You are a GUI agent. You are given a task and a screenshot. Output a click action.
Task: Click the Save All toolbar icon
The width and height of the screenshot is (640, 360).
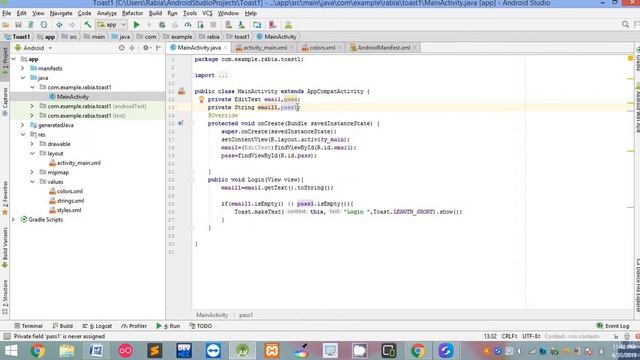(18, 25)
